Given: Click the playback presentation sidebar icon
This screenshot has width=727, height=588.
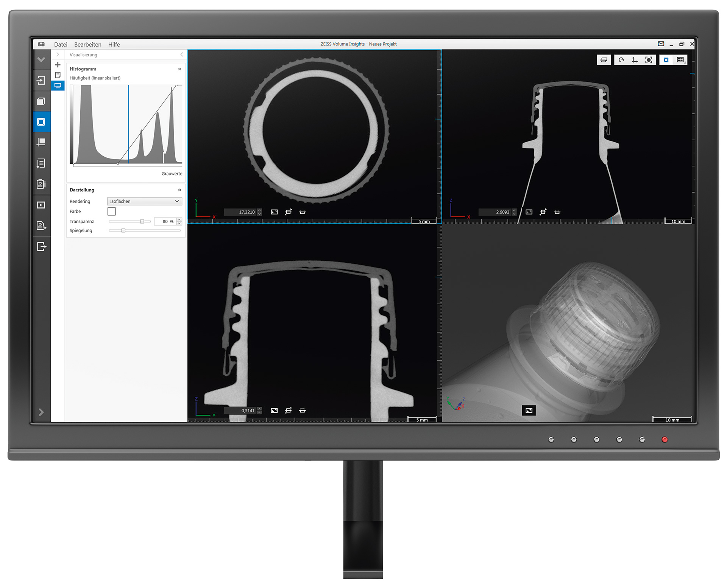Looking at the screenshot, I should tap(41, 205).
